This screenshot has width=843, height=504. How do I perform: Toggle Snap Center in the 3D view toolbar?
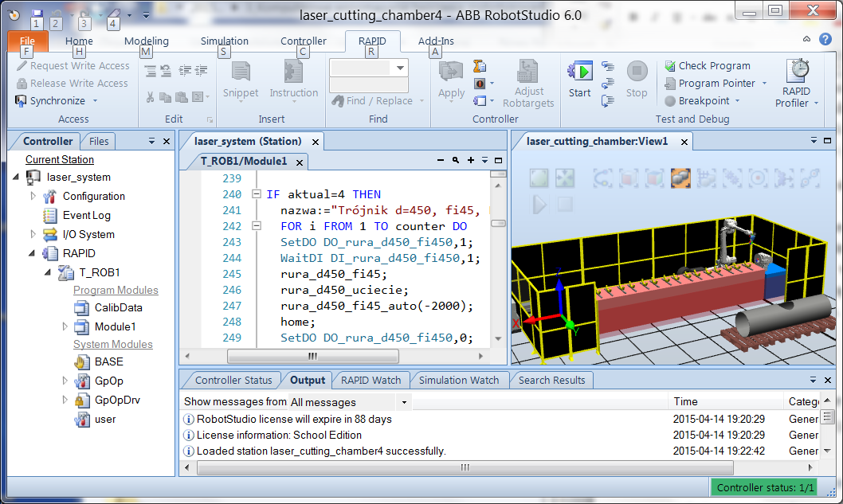click(x=758, y=178)
